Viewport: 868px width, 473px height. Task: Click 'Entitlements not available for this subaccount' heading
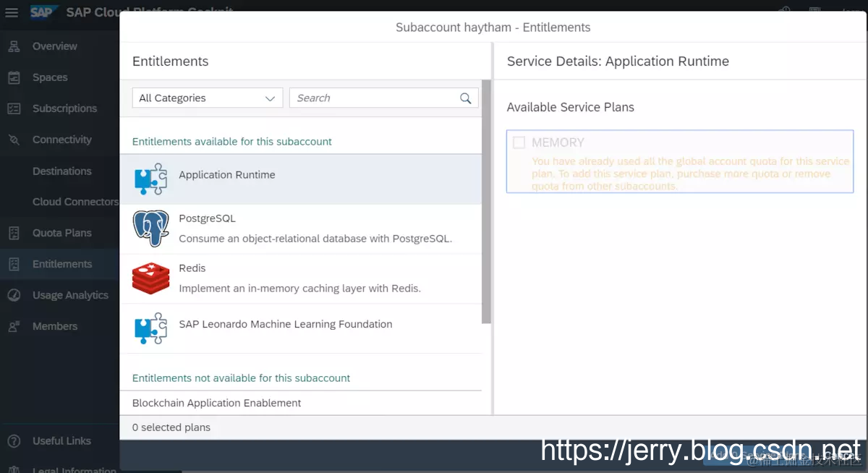[241, 378]
